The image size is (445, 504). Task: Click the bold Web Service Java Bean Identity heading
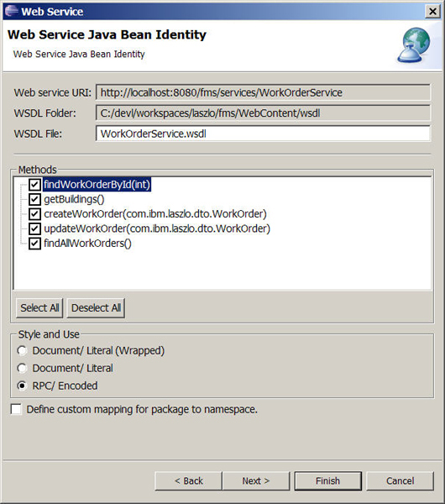pyautogui.click(x=107, y=34)
